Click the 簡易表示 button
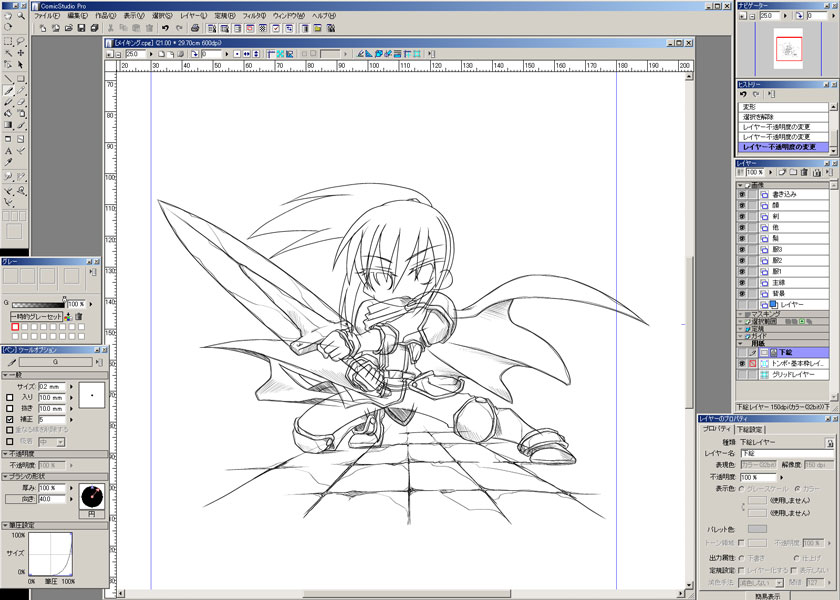The width and height of the screenshot is (840, 600). pyautogui.click(x=768, y=592)
